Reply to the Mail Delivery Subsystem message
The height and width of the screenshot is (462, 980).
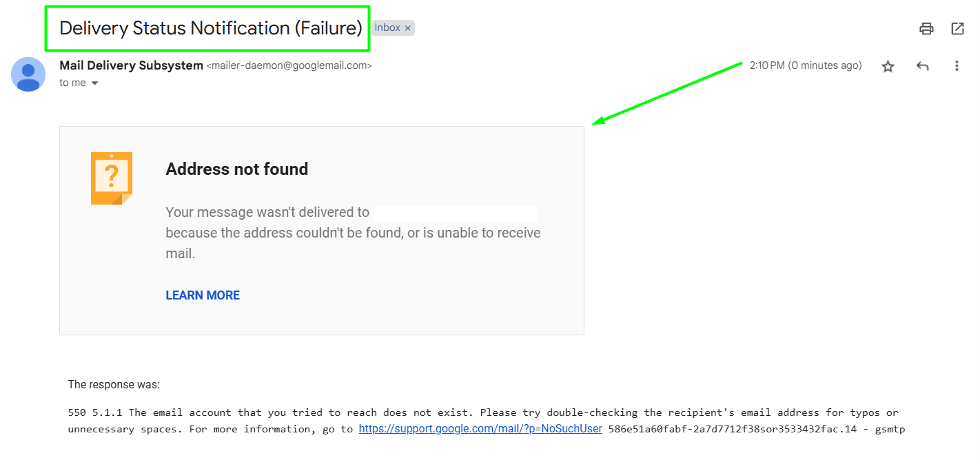[x=922, y=65]
